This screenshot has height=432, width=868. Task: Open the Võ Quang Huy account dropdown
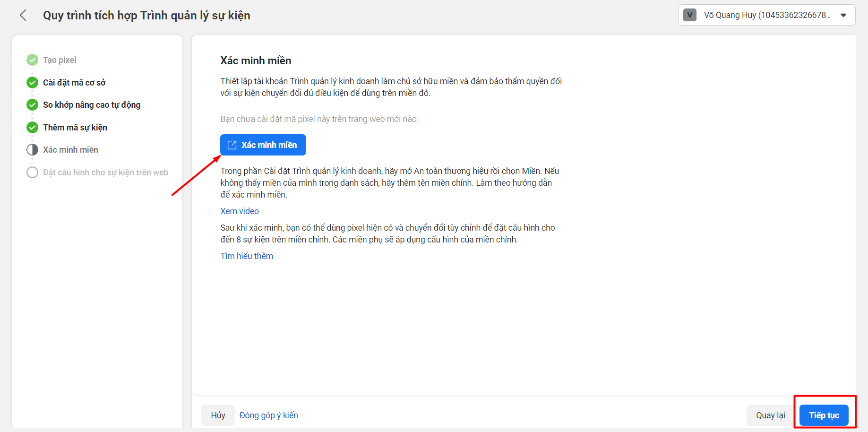point(766,15)
